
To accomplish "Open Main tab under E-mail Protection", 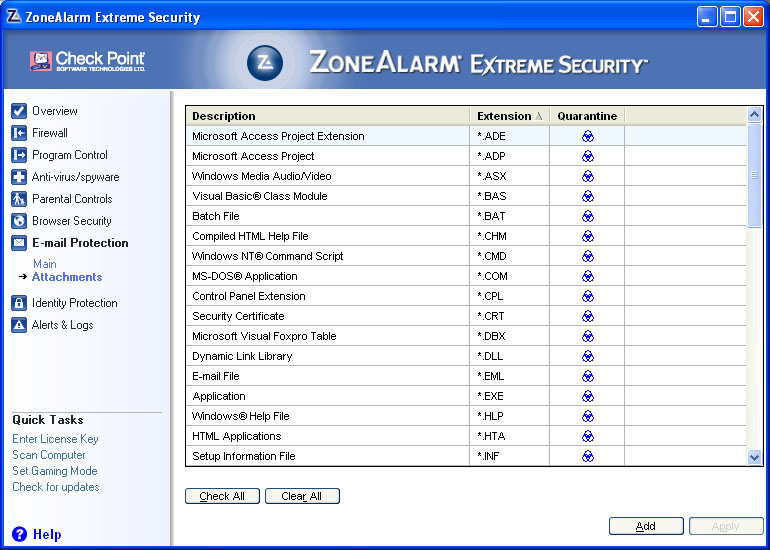I will coord(45,264).
